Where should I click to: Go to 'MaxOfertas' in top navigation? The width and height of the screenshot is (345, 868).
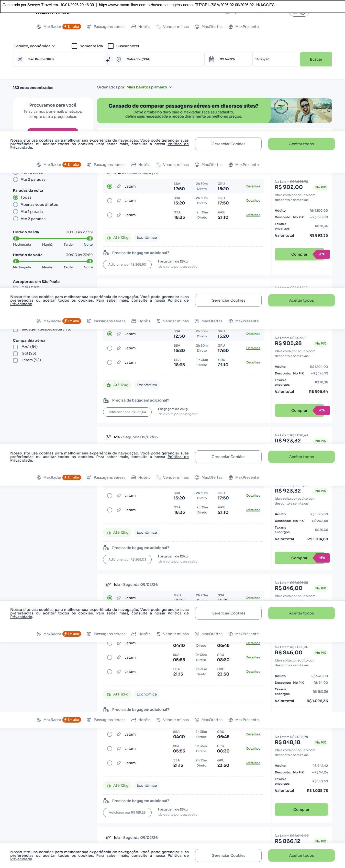212,27
